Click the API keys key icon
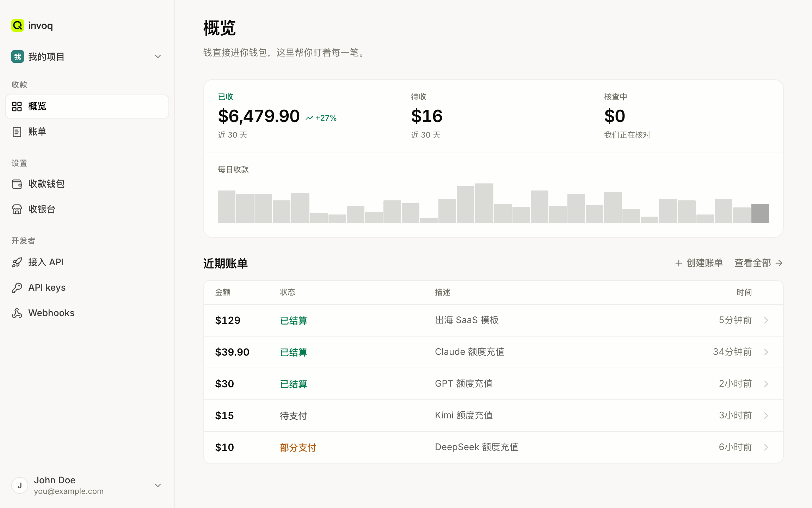Viewport: 812px width, 508px height. pos(17,288)
